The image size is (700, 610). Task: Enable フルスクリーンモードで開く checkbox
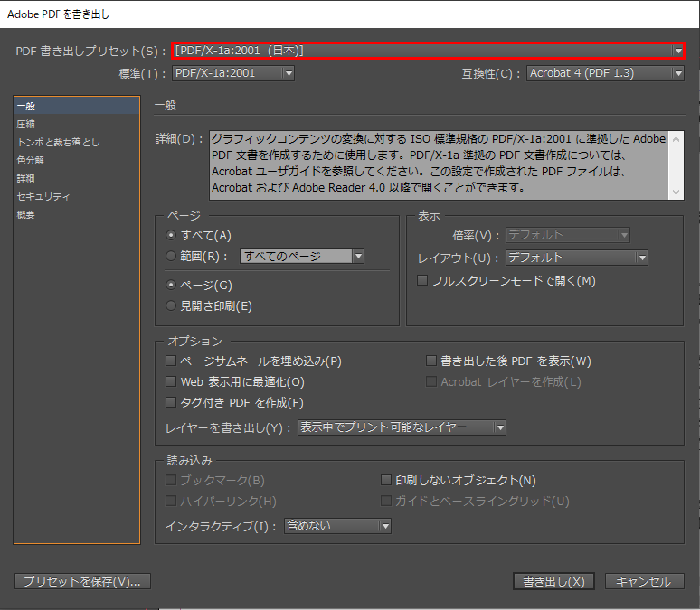coord(421,280)
